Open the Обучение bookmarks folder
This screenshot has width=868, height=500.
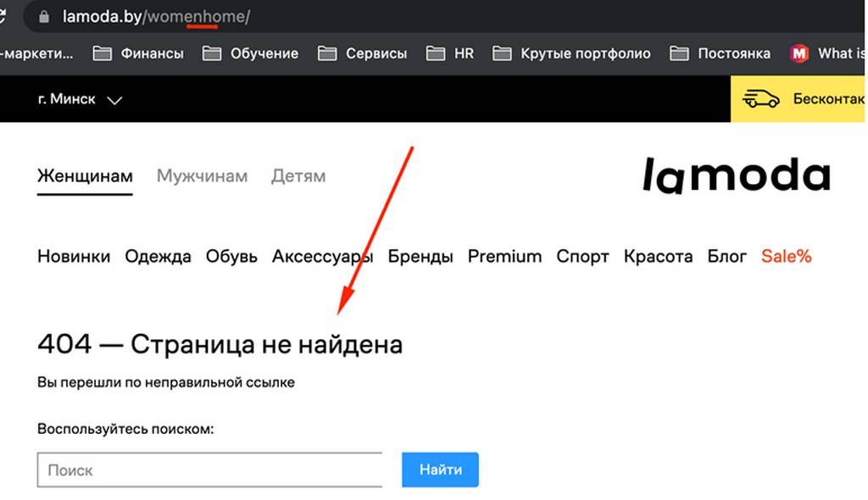tap(250, 53)
